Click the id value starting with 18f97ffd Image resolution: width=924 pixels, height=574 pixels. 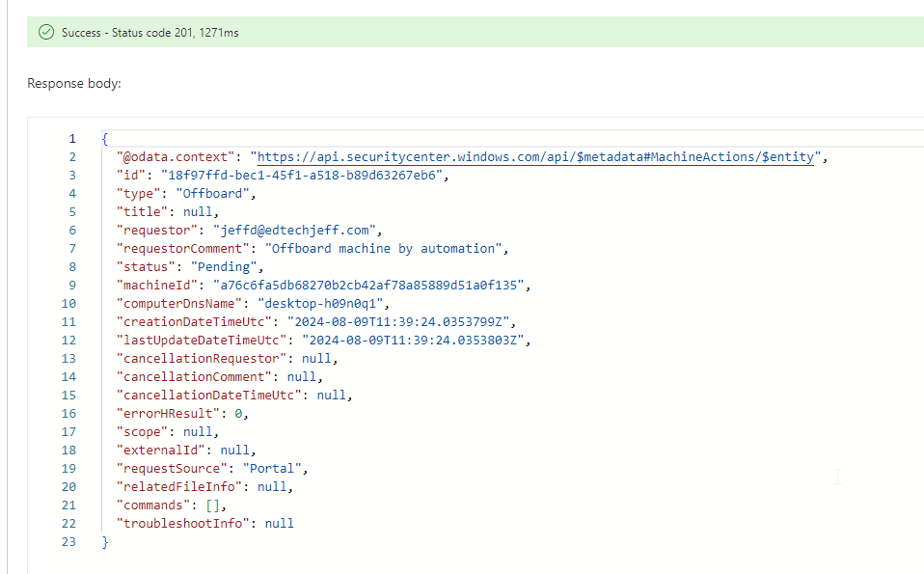click(298, 175)
